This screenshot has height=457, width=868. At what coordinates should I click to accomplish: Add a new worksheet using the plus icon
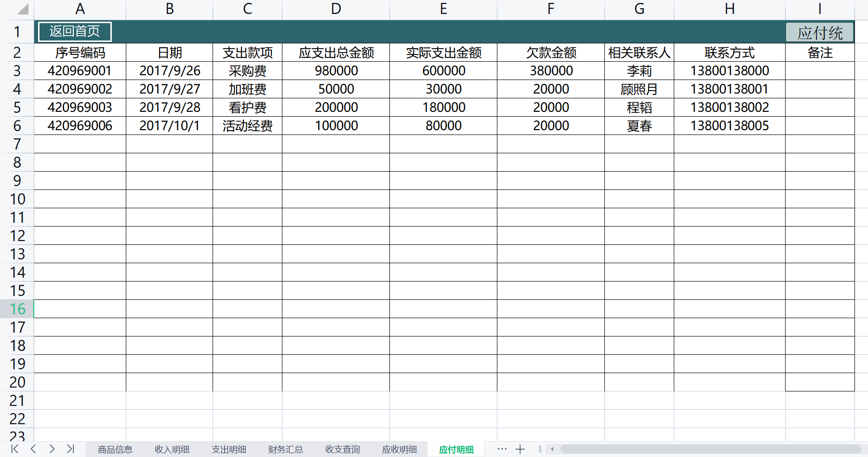coord(520,449)
